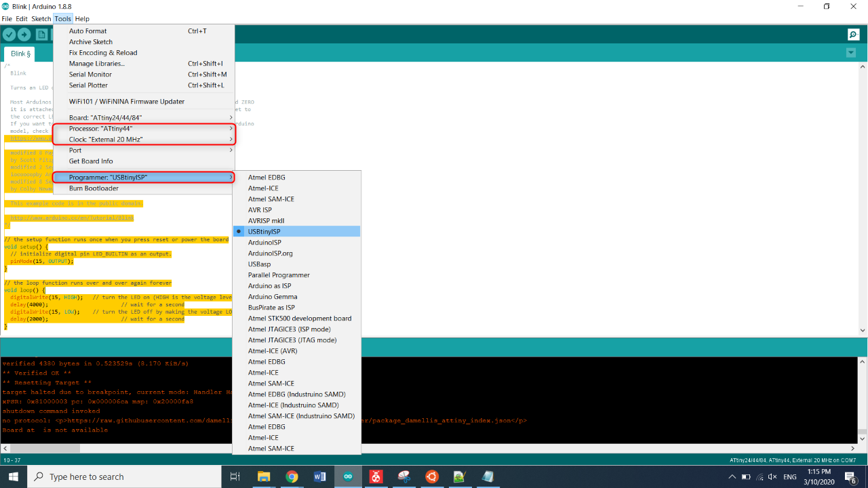This screenshot has height=488, width=868.
Task: Click the console horizontal scrollbar thumb
Action: [x=45, y=449]
